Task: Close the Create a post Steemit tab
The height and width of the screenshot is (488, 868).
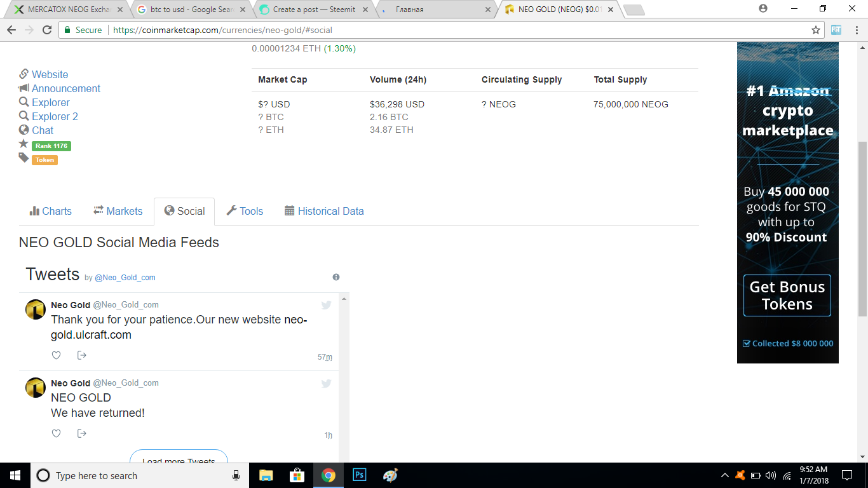Action: 365,10
